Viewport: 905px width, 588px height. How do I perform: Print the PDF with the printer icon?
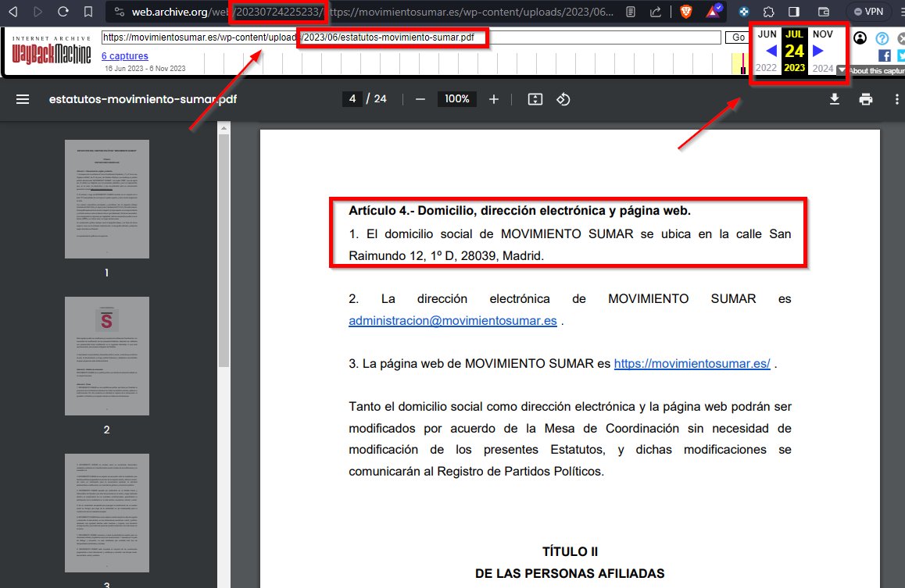(x=866, y=99)
